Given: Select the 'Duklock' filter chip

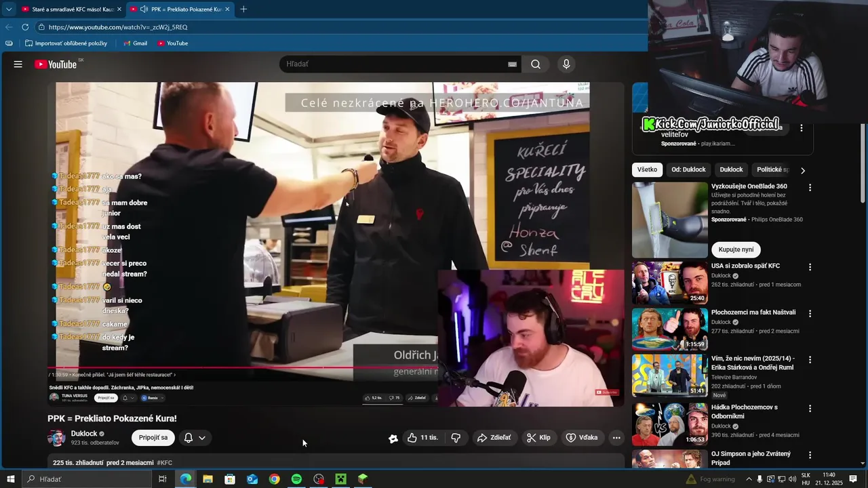Looking at the screenshot, I should pyautogui.click(x=731, y=169).
